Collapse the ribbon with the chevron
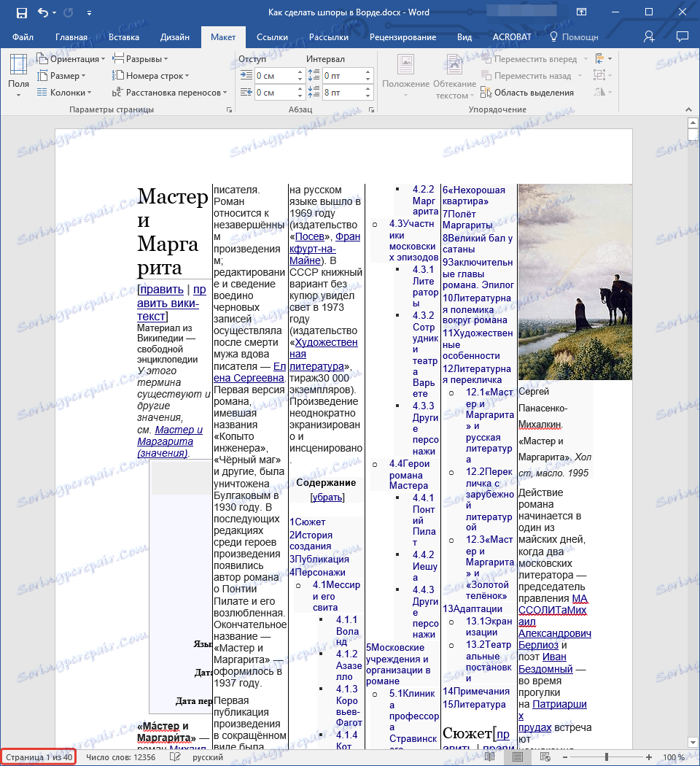The height and width of the screenshot is (766, 700). pos(688,110)
